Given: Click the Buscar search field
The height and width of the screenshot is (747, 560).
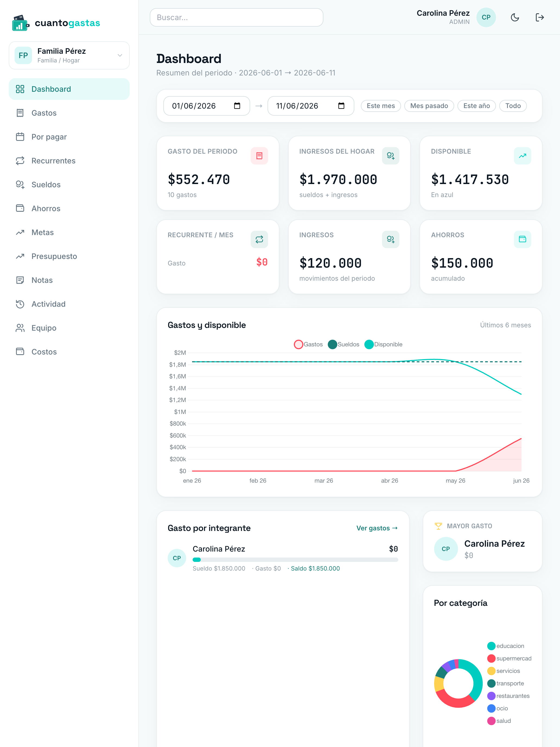Looking at the screenshot, I should 236,17.
